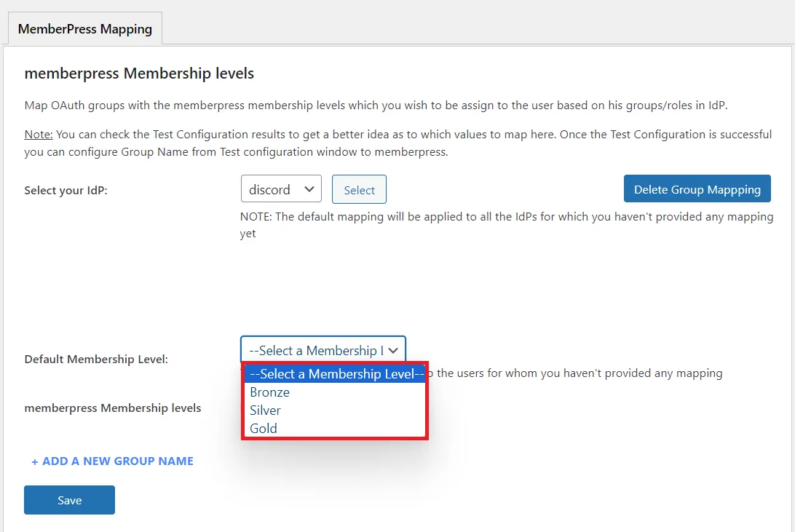Click the 'Default Membership Level:' label
The width and height of the screenshot is (795, 532).
pos(96,360)
